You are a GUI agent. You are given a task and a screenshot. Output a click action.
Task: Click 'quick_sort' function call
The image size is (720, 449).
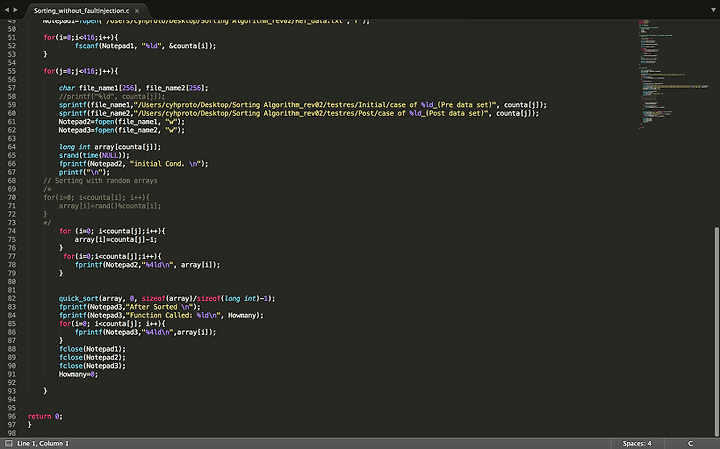[x=78, y=298]
